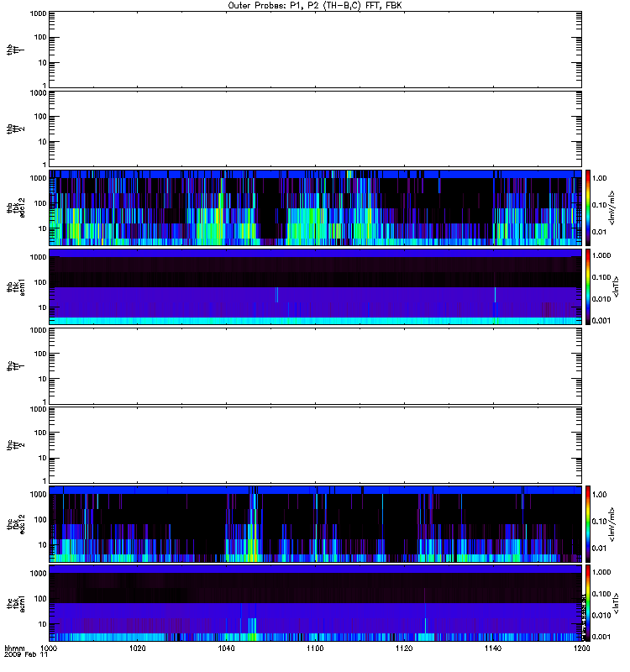
Task: Click the 'thb fbk scm1' axis label
Action: (x=16, y=287)
